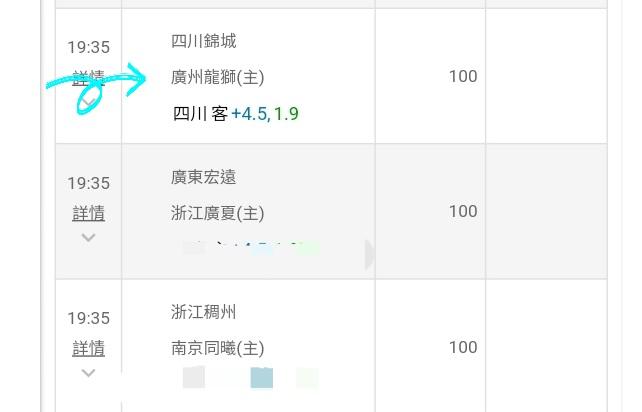
Task: Expand chevron under 浙江稠州 match details
Action: point(88,373)
